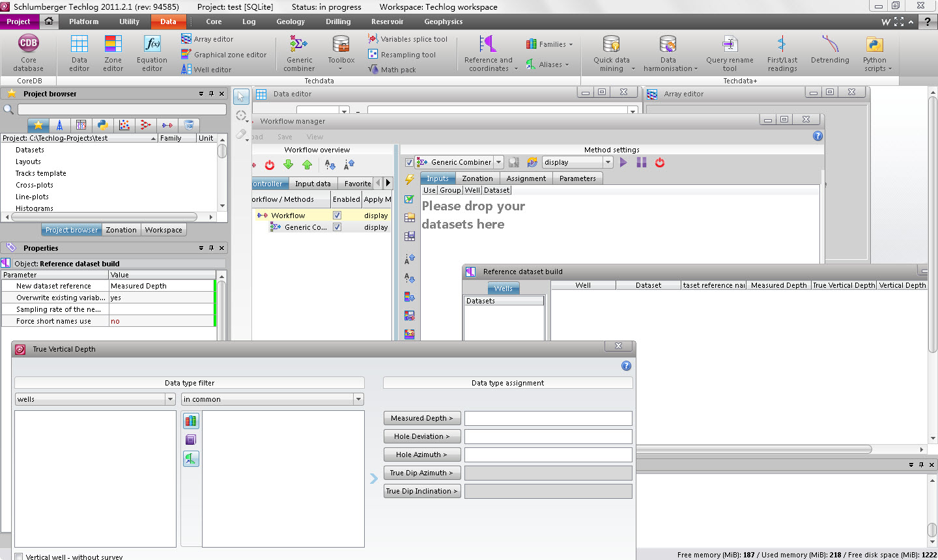The image size is (938, 560).
Task: Launch the Detrending tool
Action: (830, 49)
